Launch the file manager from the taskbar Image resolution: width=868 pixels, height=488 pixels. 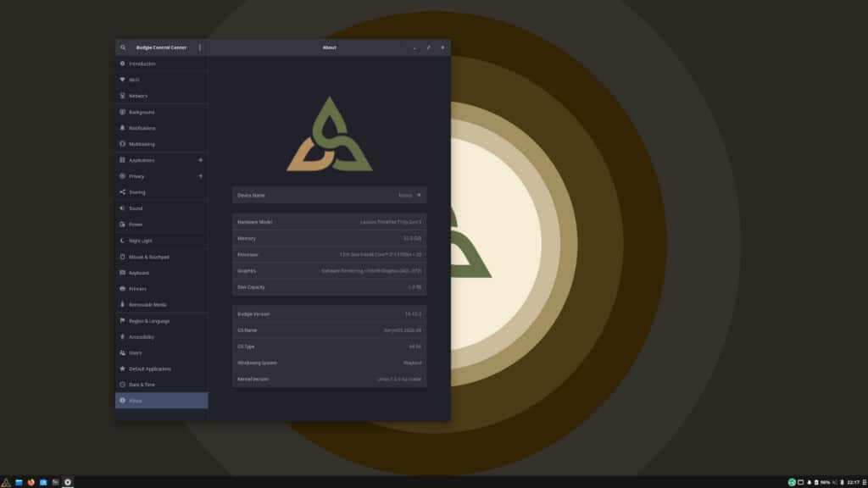[x=19, y=482]
